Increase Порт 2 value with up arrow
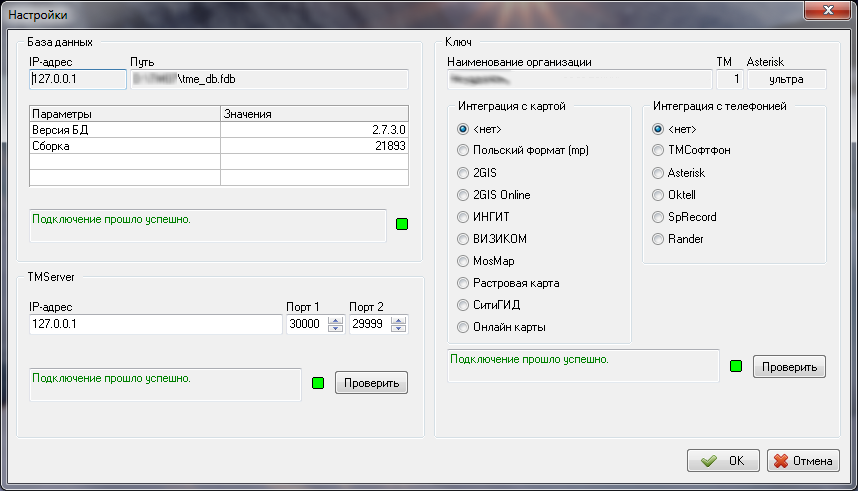858x491 pixels. 399,320
